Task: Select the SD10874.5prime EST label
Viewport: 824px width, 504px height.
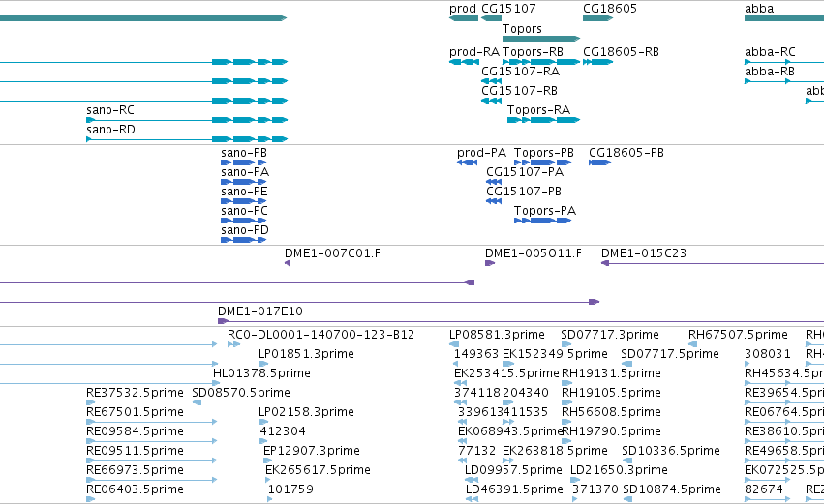Action: [672, 490]
